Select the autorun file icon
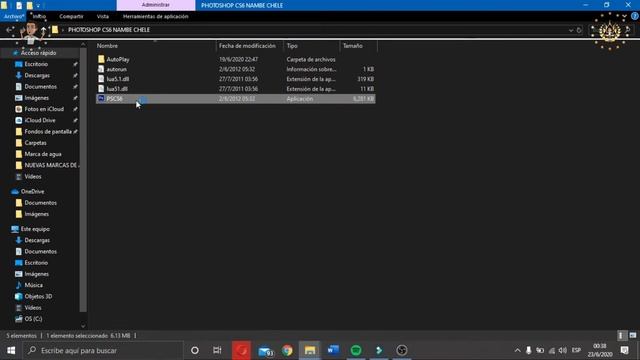This screenshot has width=640, height=360. point(101,69)
